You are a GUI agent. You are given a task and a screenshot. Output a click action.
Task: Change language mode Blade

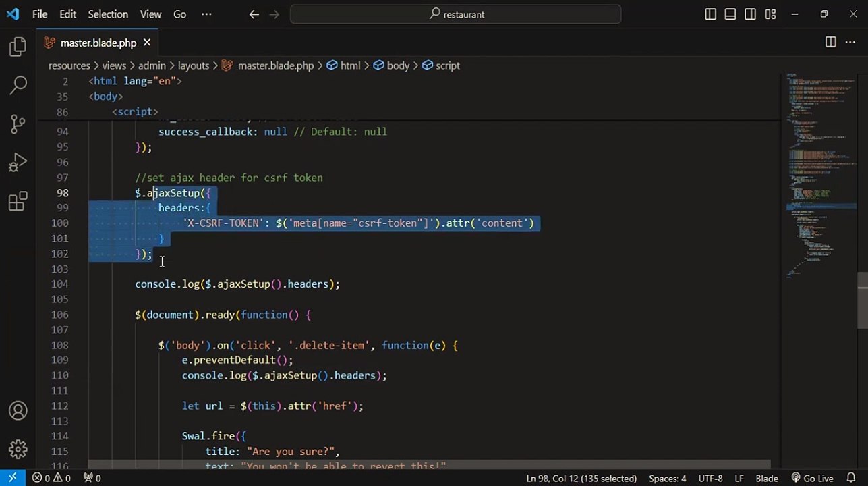coord(767,478)
